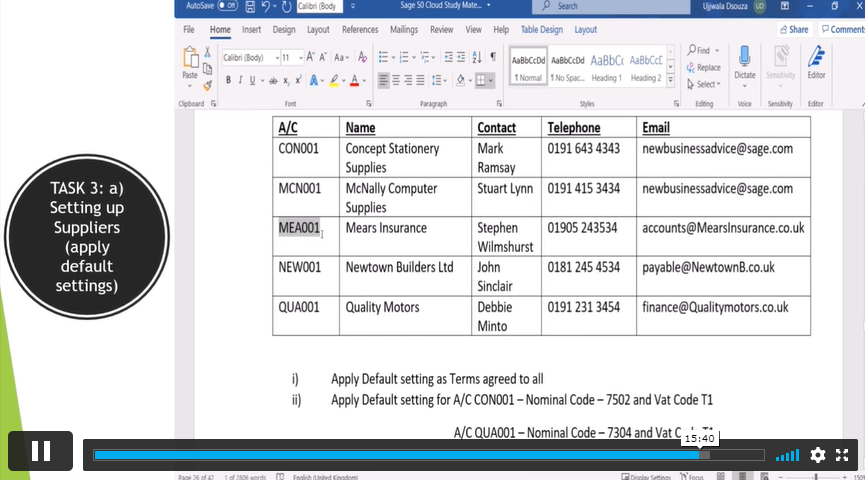Open the File menu tab
The image size is (865, 480).
[x=189, y=30]
